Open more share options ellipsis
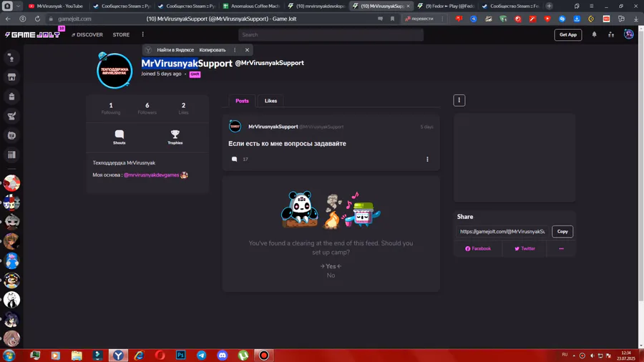Viewport: 644px width, 362px height. (561, 249)
